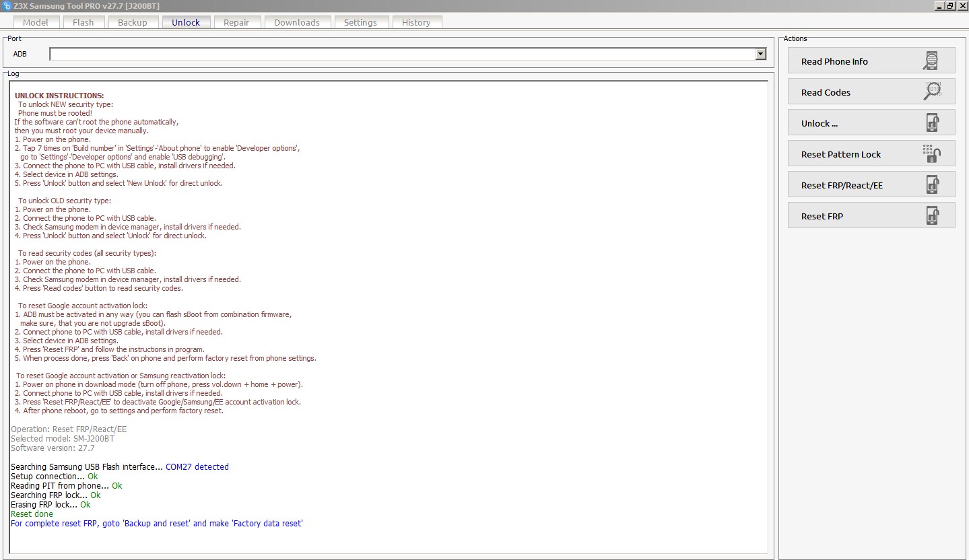
Task: Click 'To reset Google account activation lock:' line
Action: point(83,306)
